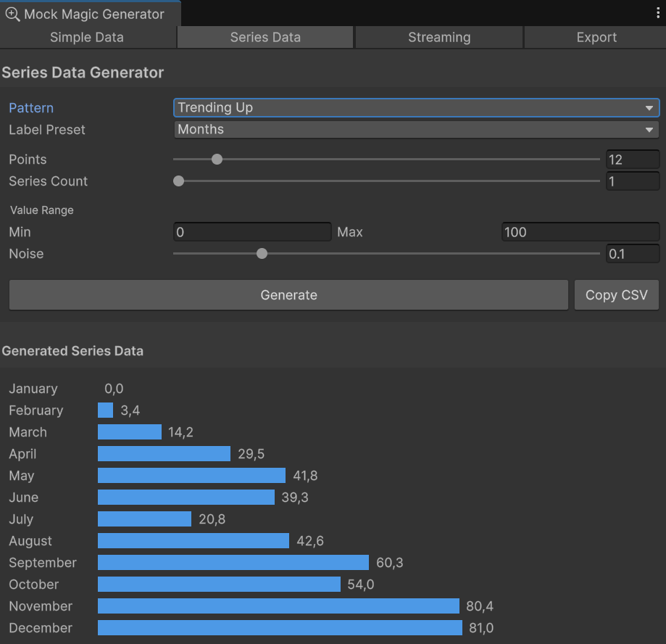Click the February bar
The height and width of the screenshot is (644, 666).
click(105, 410)
